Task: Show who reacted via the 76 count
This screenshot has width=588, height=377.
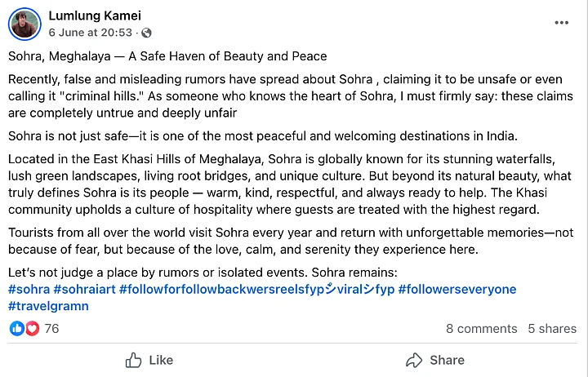Action: (x=52, y=329)
